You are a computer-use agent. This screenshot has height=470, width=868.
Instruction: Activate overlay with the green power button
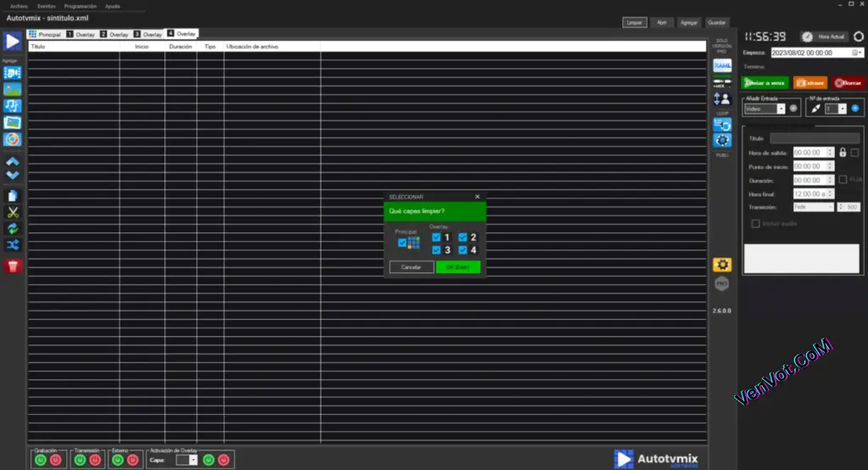pyautogui.click(x=209, y=460)
